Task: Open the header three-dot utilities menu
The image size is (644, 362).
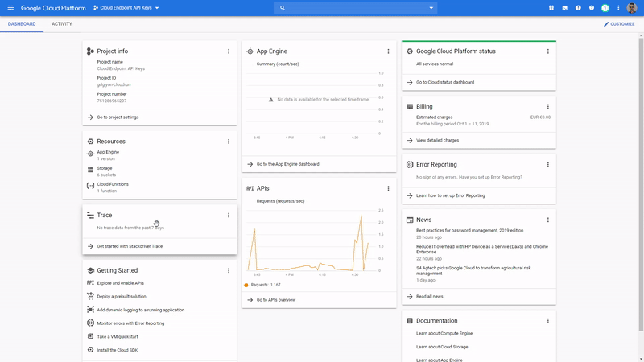Action: tap(618, 8)
